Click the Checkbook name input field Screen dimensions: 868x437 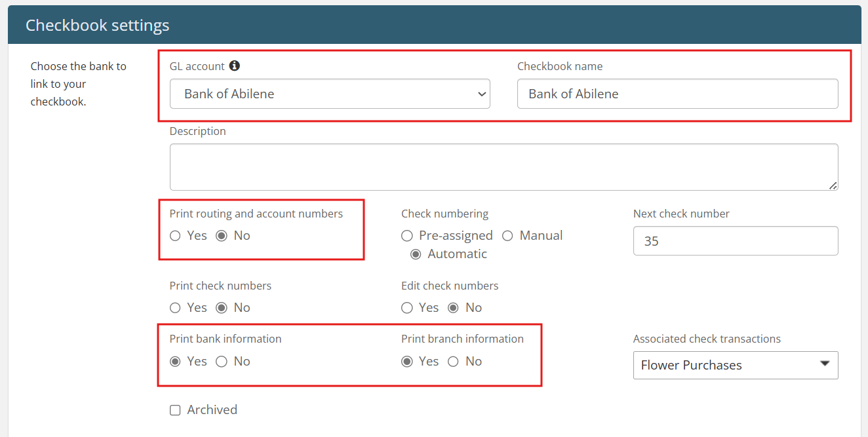677,94
